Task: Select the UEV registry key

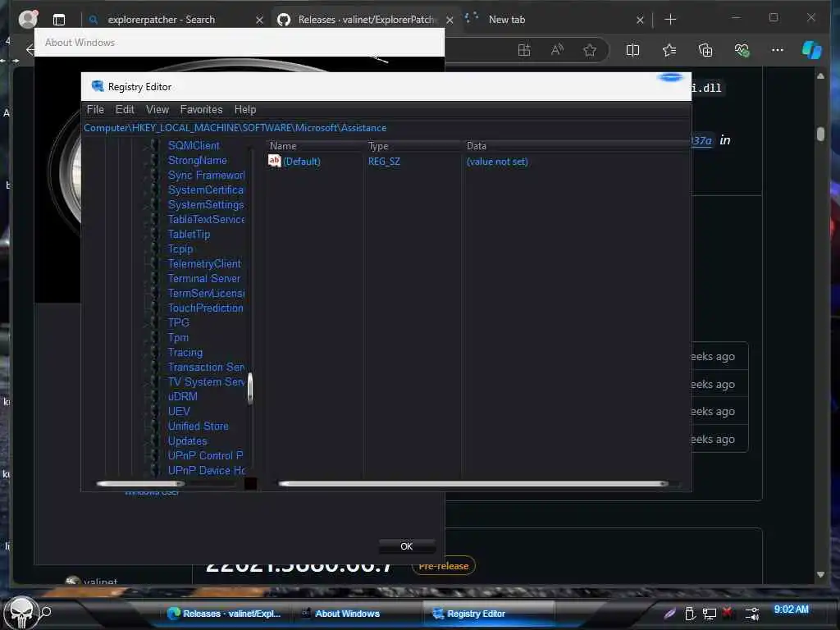Action: pyautogui.click(x=179, y=412)
